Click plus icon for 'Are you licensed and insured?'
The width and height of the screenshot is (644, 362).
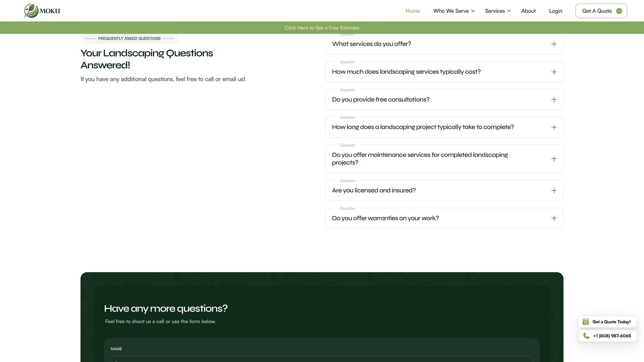[x=554, y=190]
